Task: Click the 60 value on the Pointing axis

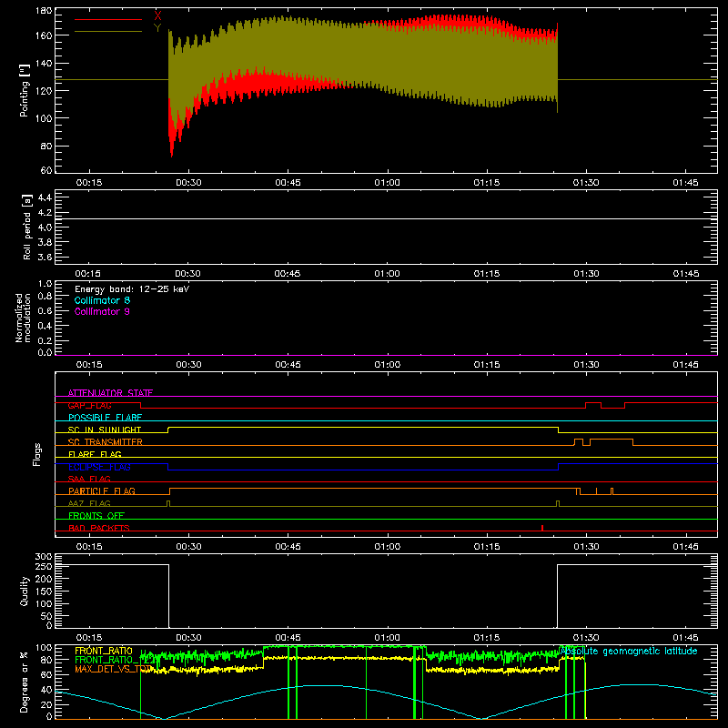Action: tap(46, 170)
